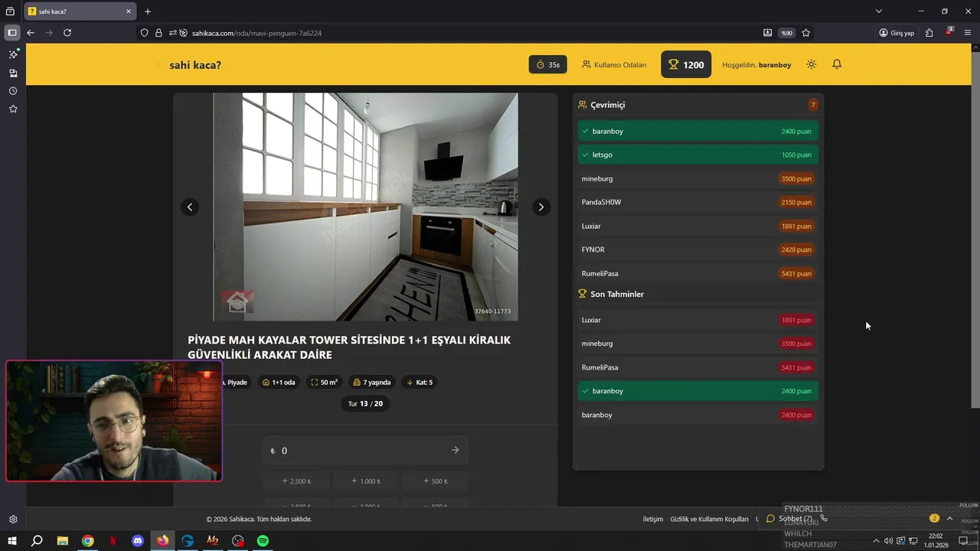
Task: Open Spotify from the taskbar
Action: click(263, 541)
